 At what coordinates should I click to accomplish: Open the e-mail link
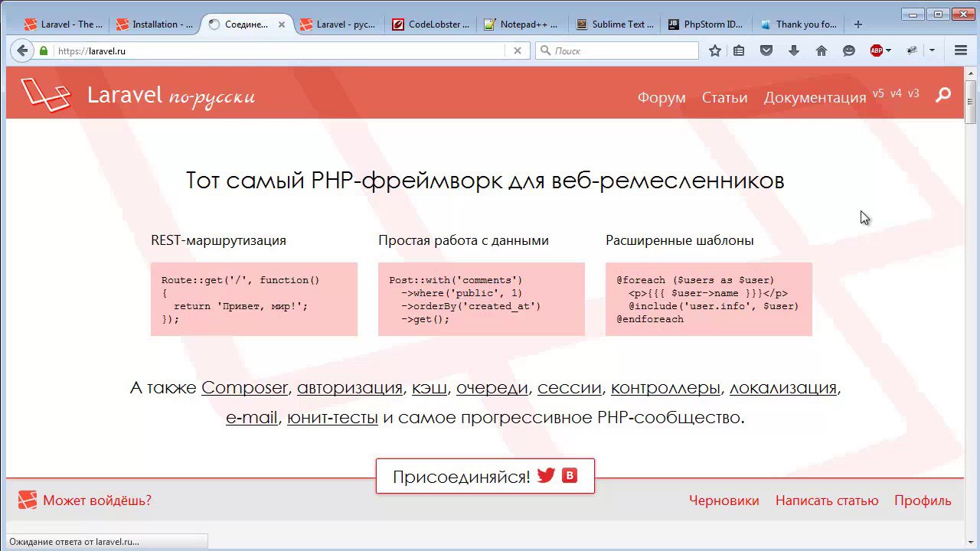click(x=252, y=417)
